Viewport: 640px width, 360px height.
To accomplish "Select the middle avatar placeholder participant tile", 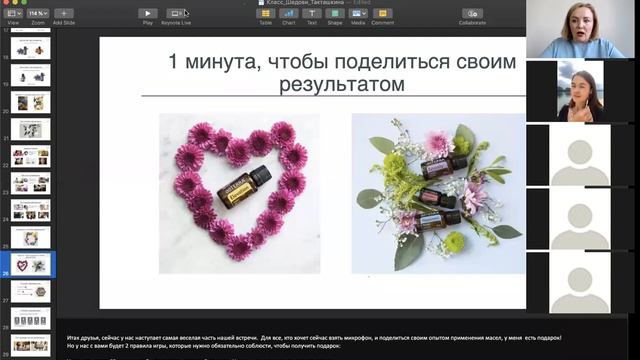I will 580,219.
